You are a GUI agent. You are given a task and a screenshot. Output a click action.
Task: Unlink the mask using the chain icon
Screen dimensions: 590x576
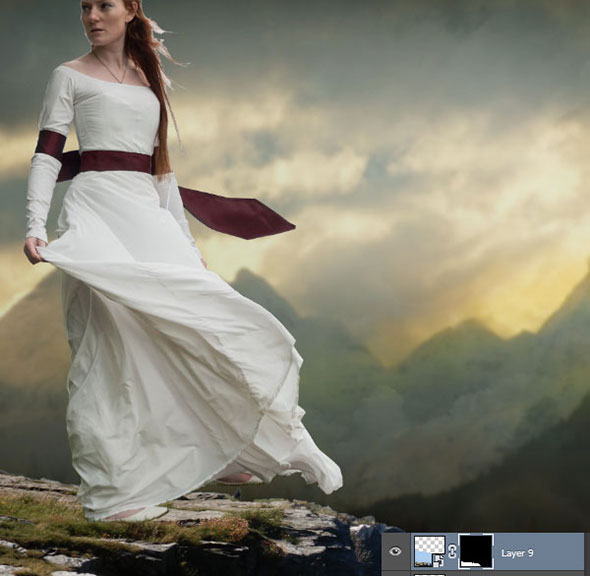pos(452,552)
